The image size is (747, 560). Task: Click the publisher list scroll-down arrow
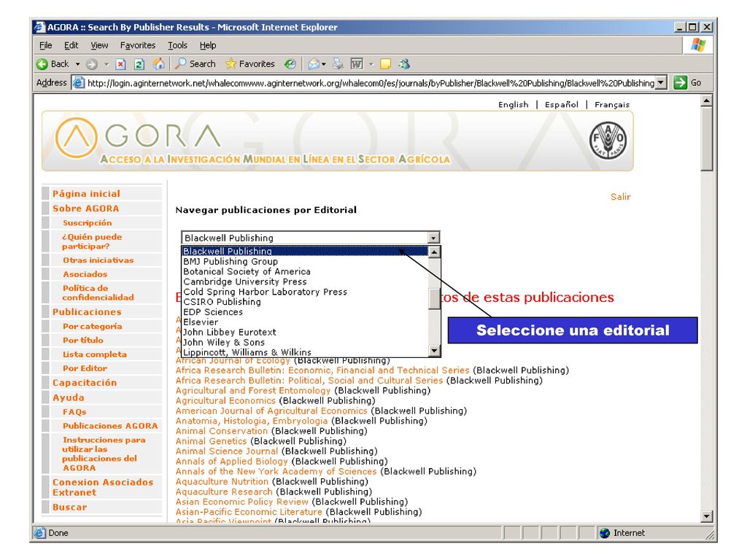point(433,351)
